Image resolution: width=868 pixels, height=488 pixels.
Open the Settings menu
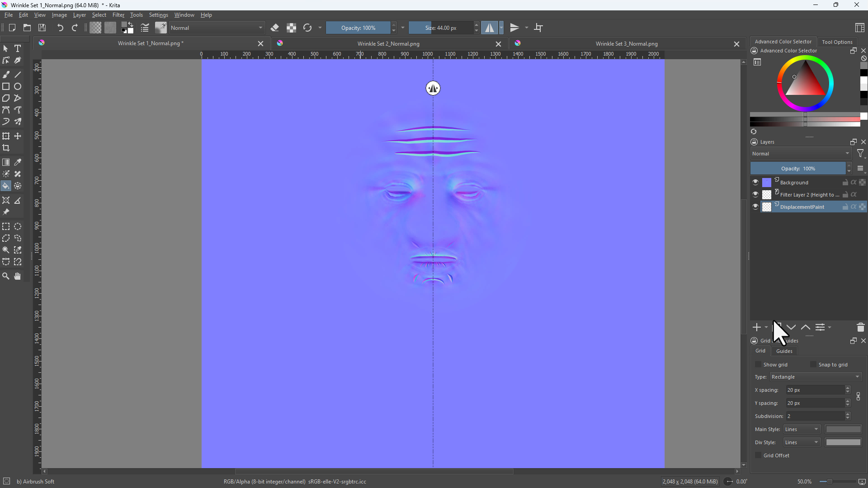tap(159, 15)
